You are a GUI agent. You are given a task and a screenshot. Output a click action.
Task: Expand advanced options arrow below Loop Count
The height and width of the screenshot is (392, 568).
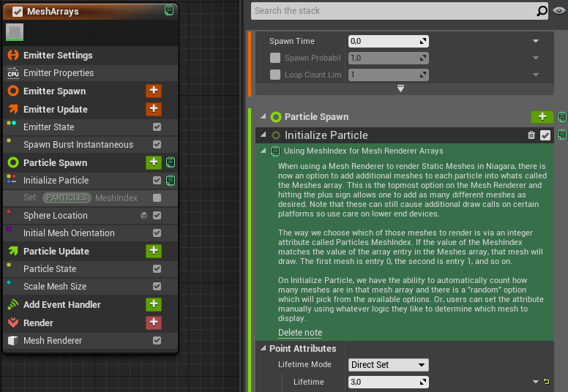click(400, 88)
